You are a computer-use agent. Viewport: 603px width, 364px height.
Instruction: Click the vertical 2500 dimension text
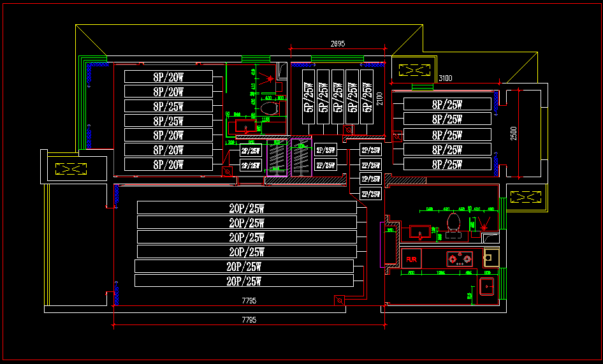(x=514, y=133)
